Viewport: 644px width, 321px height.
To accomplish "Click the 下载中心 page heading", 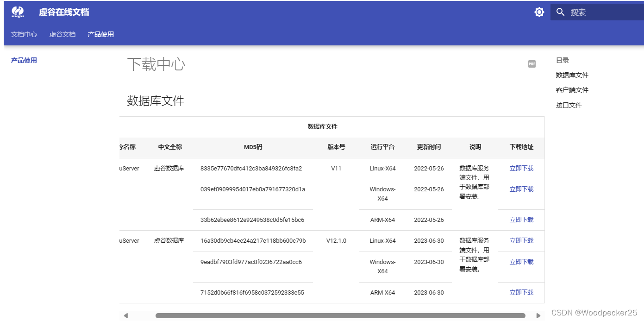I will tap(156, 64).
